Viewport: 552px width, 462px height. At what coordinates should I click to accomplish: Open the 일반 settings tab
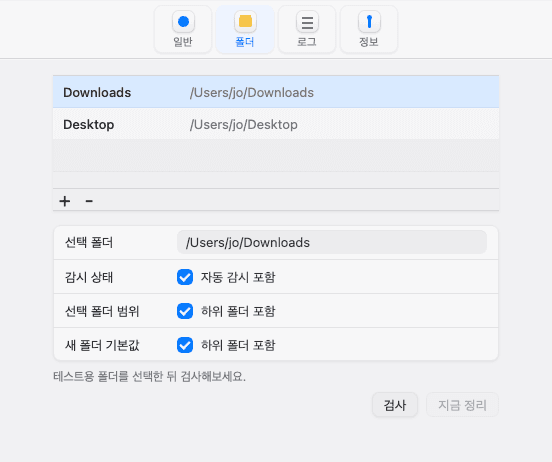[183, 30]
